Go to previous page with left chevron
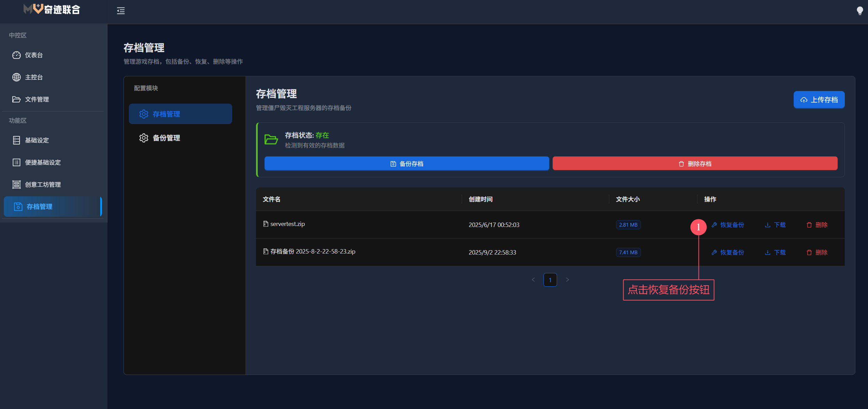This screenshot has height=409, width=868. pyautogui.click(x=533, y=279)
